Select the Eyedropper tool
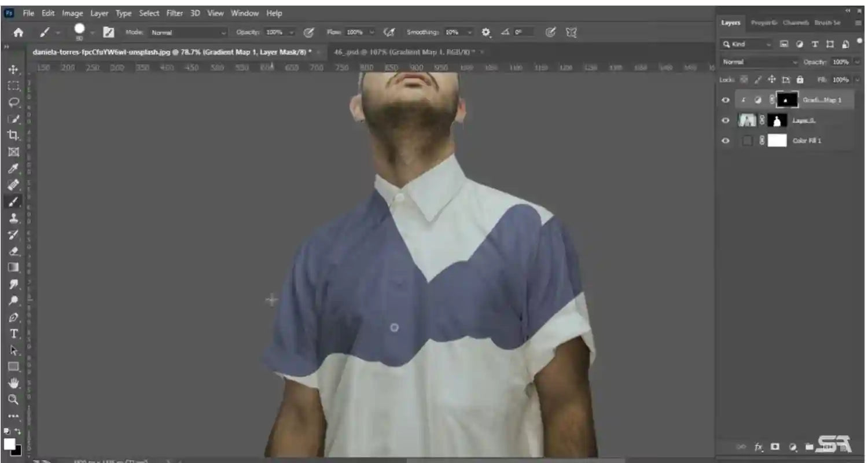 point(13,168)
